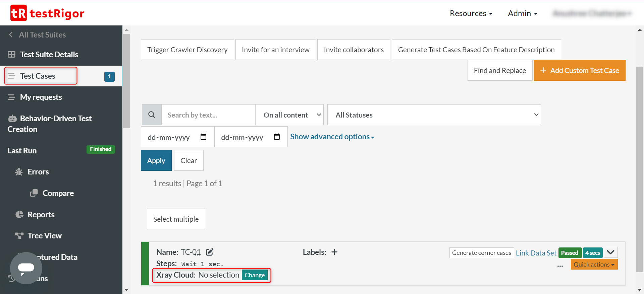644x294 pixels.
Task: Open the Admin menu
Action: (523, 13)
